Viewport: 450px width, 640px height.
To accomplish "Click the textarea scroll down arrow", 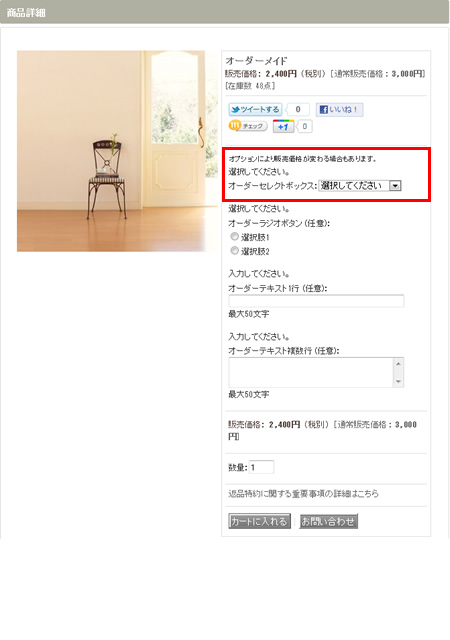I will [x=398, y=382].
